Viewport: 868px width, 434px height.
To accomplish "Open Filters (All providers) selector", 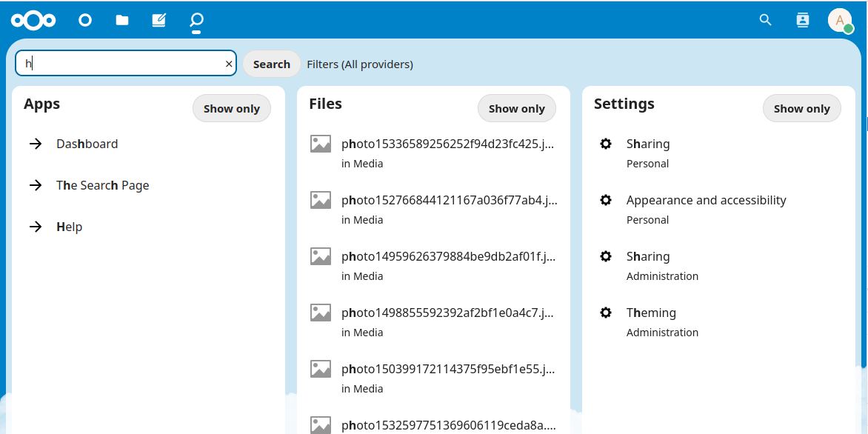I will coord(360,64).
